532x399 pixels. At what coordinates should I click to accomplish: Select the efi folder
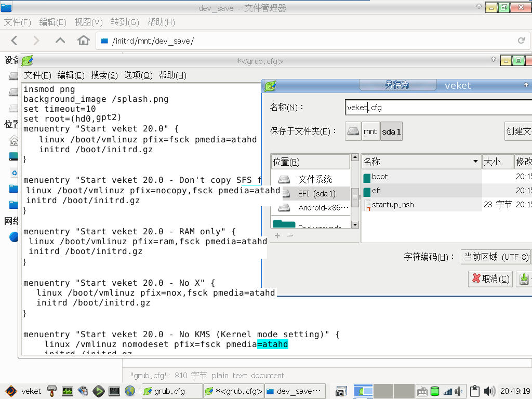(422, 191)
